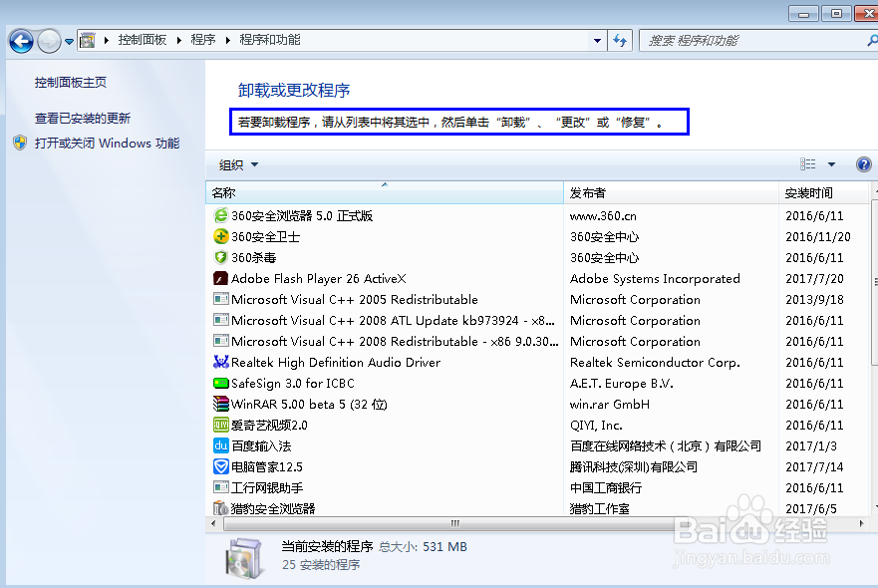Click WinRAR 5.00 beta icon
The image size is (878, 588).
[220, 404]
